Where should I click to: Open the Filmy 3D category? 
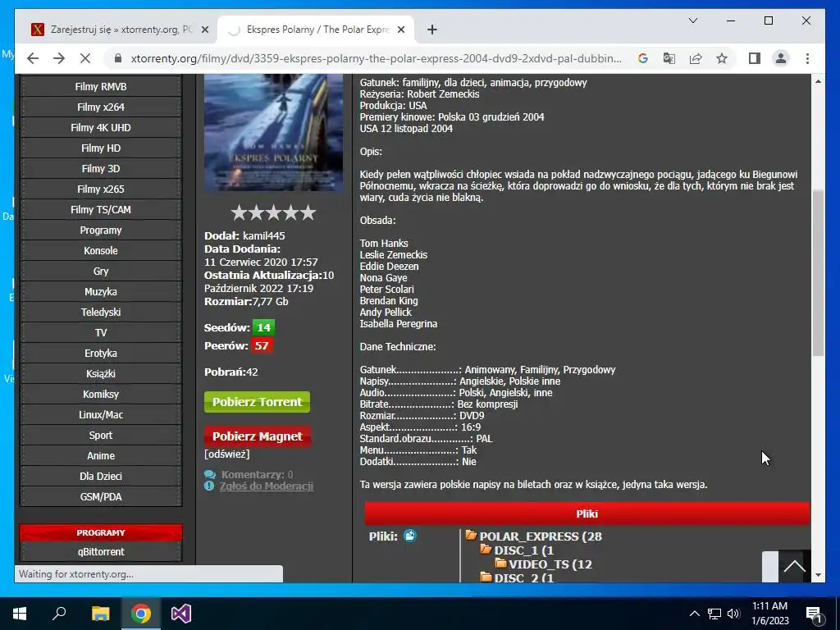101,168
